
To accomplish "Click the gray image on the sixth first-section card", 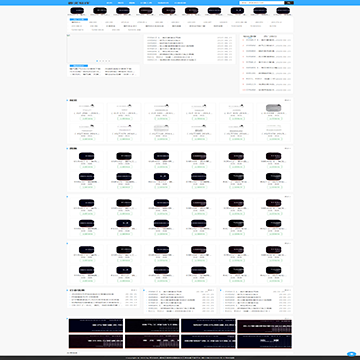I will pos(273,108).
